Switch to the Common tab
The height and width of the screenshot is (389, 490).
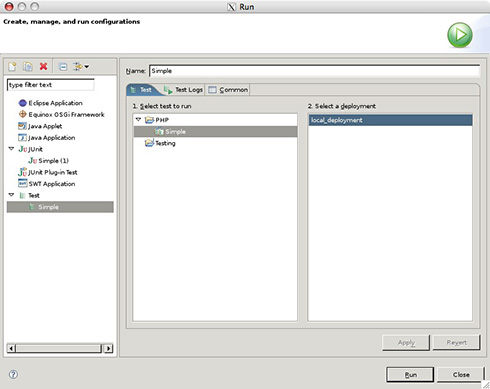click(x=228, y=90)
